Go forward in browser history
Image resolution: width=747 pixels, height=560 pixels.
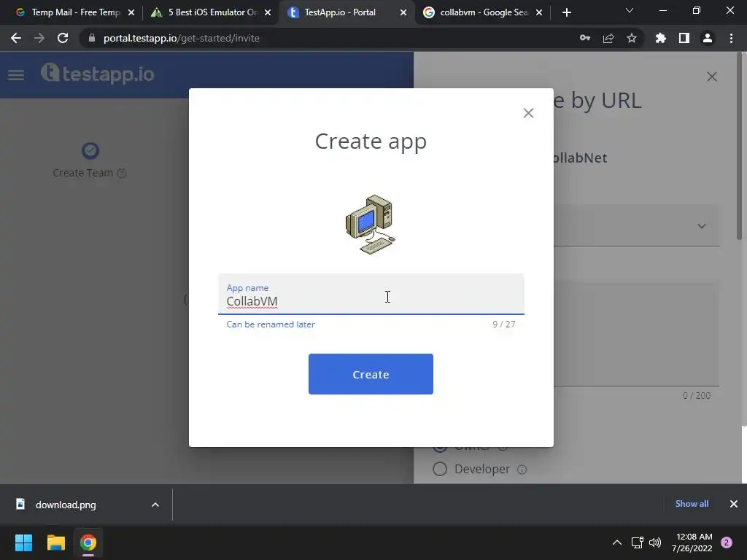click(x=39, y=38)
